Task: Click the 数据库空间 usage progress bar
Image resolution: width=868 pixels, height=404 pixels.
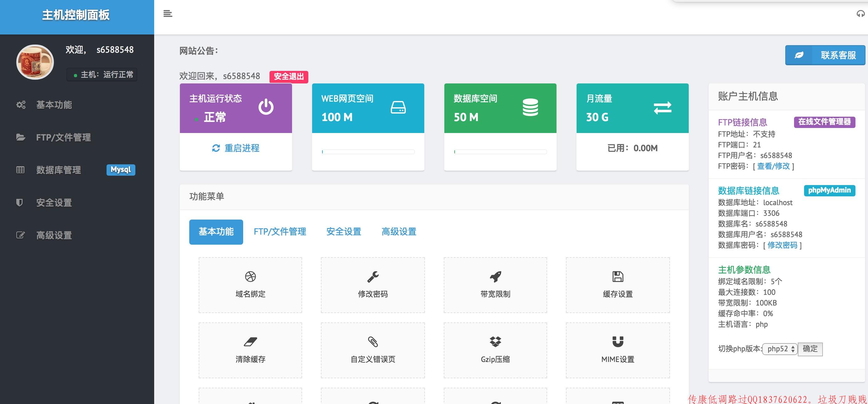Action: click(500, 152)
